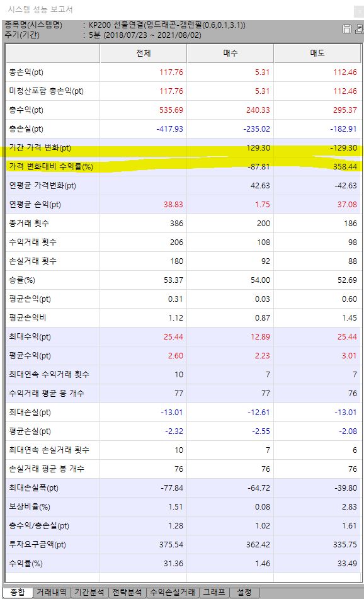Click the -87.81 value
This screenshot has height=599, width=364.
pos(259,167)
